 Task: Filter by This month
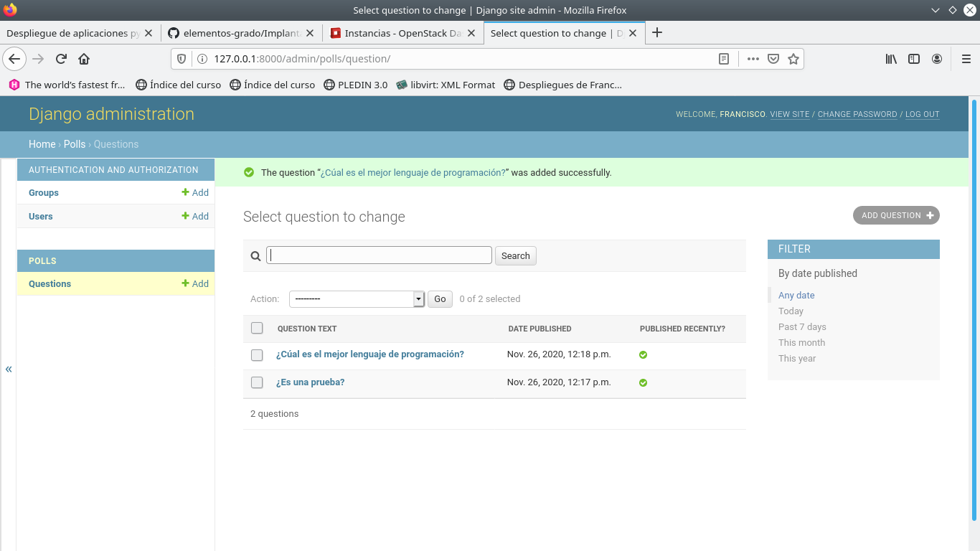801,343
